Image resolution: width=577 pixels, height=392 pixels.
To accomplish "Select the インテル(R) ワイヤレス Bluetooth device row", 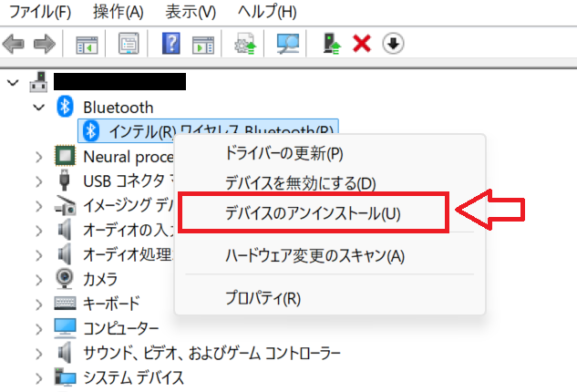I will [x=208, y=130].
